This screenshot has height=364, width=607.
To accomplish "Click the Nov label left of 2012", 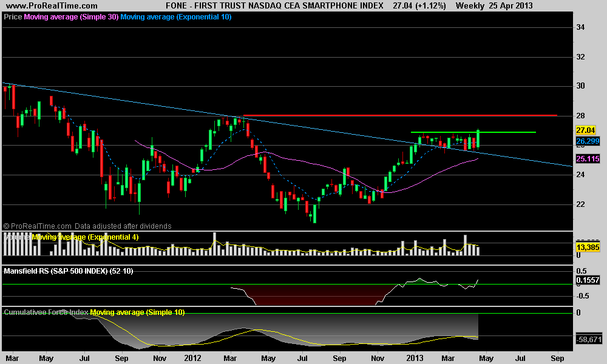I will click(160, 358).
